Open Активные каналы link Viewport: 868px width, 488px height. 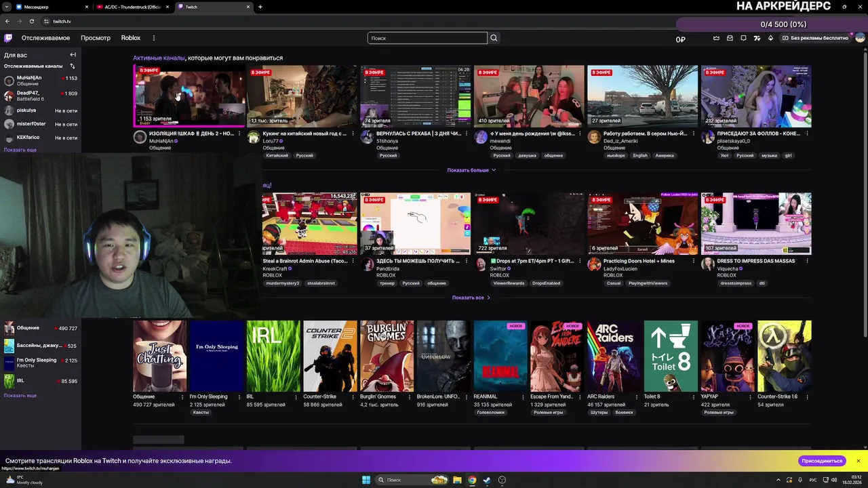[x=159, y=58]
